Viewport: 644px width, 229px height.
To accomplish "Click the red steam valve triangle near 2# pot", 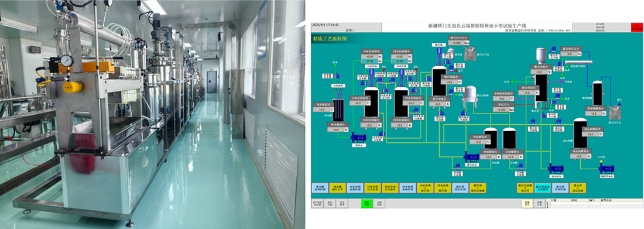I will 416,70.
